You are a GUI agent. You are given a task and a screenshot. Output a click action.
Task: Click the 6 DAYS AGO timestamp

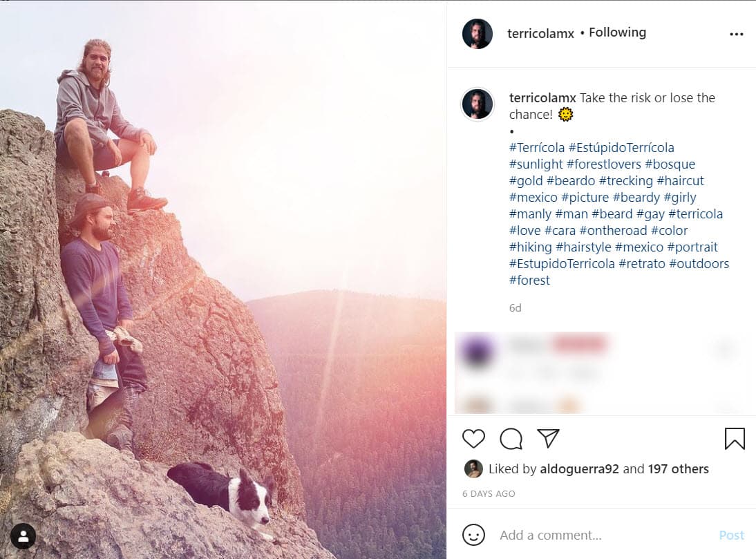click(x=489, y=493)
